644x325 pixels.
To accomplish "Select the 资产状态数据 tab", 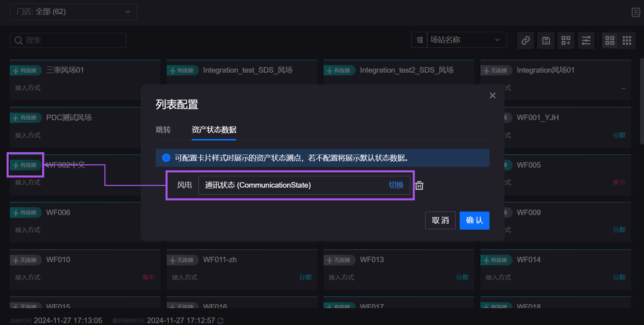I will pyautogui.click(x=214, y=130).
